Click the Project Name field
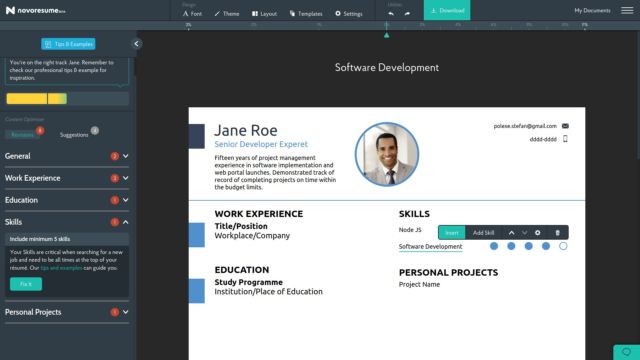The width and height of the screenshot is (640, 360). [x=419, y=284]
